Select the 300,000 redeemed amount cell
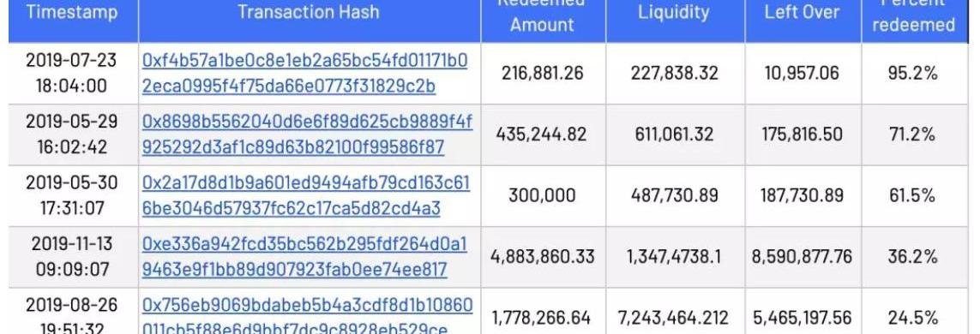Viewport: 980px width, 334px height. 543,195
